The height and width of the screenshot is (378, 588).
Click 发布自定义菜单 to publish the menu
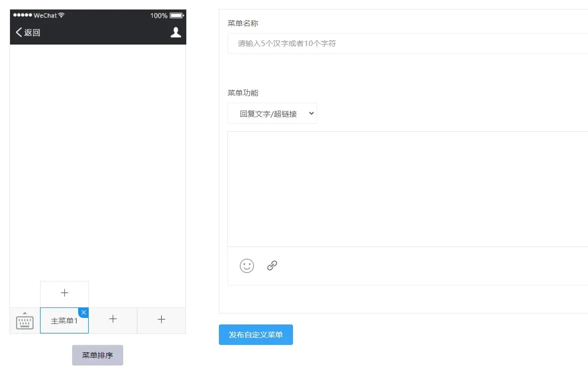click(x=255, y=335)
